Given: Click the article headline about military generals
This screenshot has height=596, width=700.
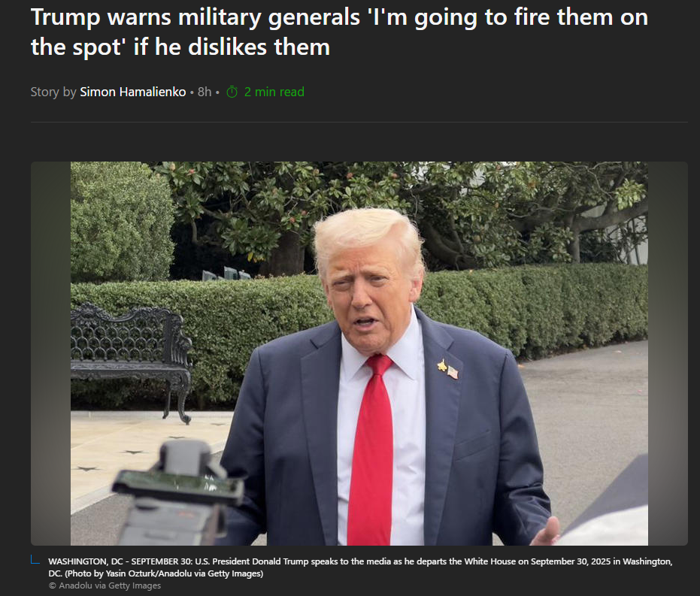Looking at the screenshot, I should 339,32.
